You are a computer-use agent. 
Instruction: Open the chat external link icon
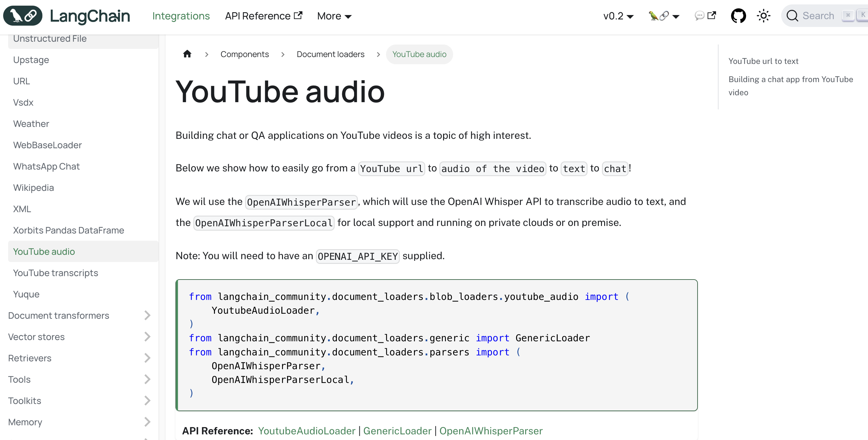705,16
